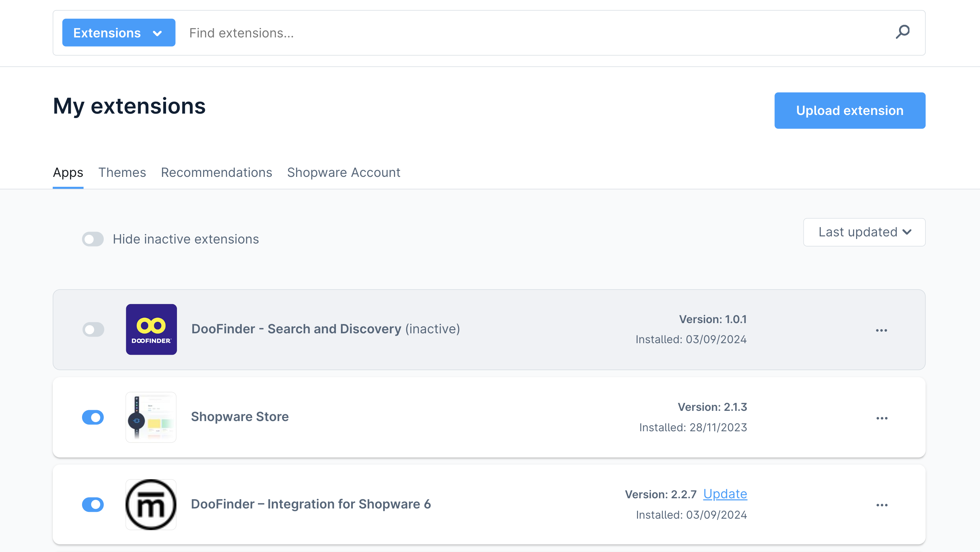Open the Last updated sort dropdown
The height and width of the screenshot is (552, 980).
tap(864, 232)
